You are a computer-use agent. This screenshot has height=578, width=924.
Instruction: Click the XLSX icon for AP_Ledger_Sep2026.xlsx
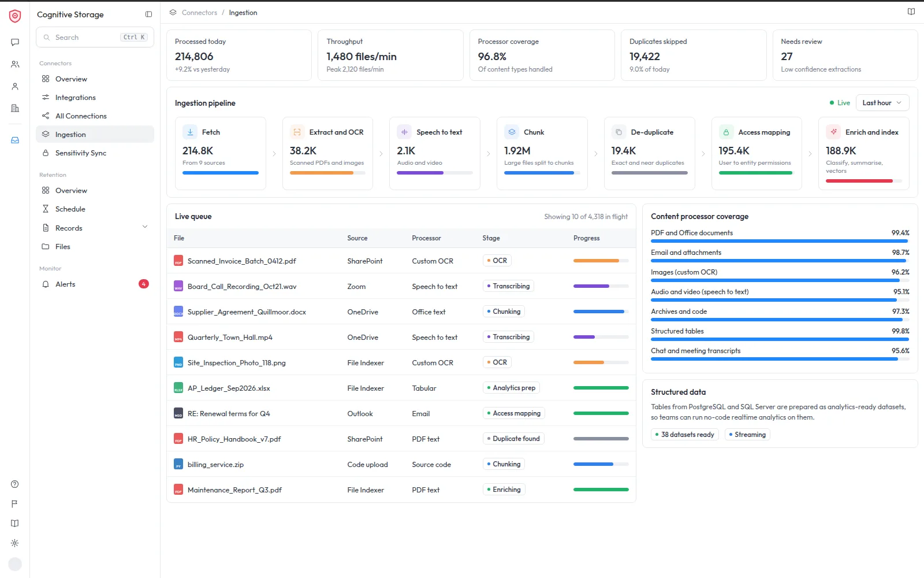coord(178,388)
